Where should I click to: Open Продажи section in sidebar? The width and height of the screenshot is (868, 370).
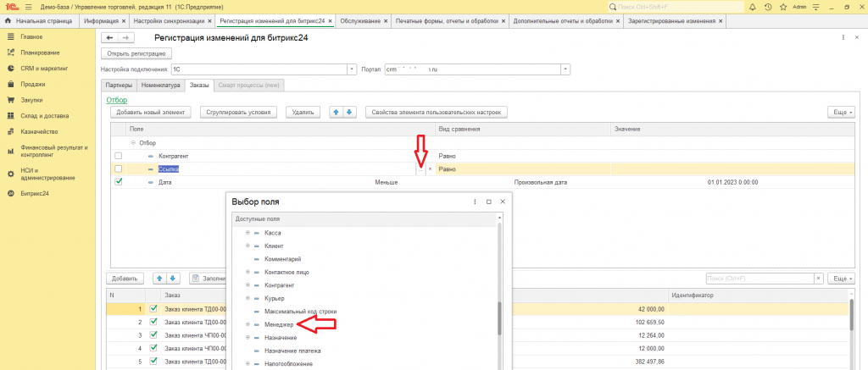pos(33,84)
